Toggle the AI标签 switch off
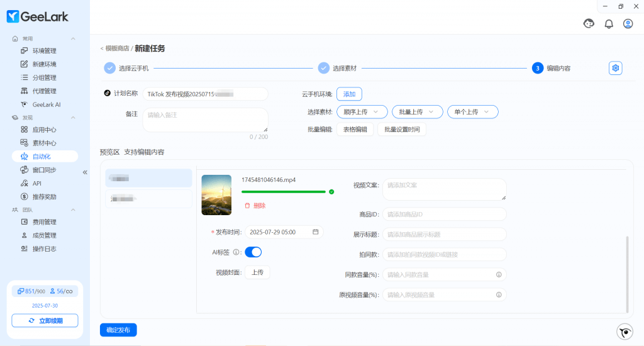Image resolution: width=644 pixels, height=346 pixels. tap(253, 252)
